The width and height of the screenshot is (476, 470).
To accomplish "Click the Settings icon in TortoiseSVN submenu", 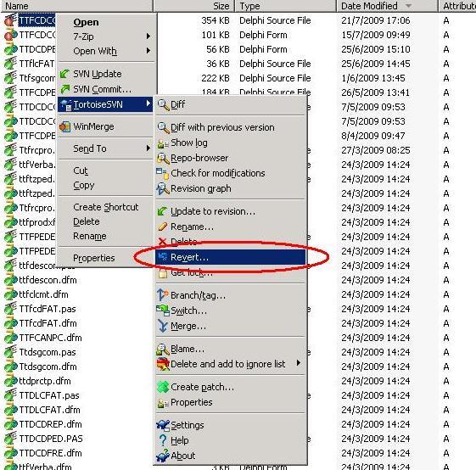I will (163, 425).
